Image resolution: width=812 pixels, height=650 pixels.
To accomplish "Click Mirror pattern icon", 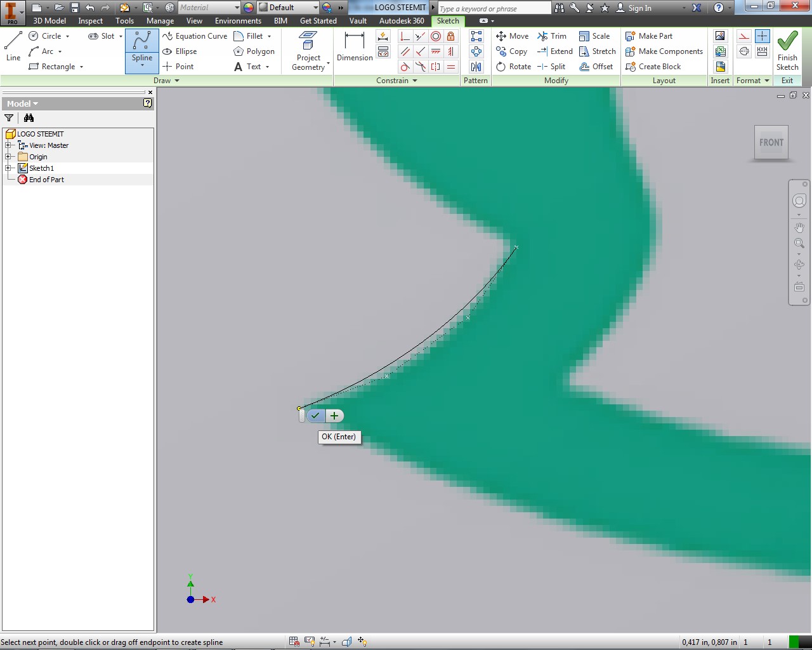I will (476, 67).
